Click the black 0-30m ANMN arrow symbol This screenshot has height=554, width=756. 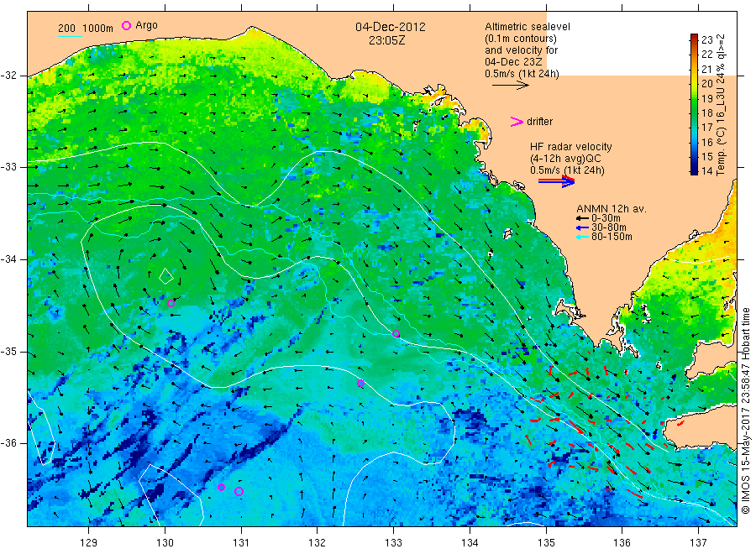pos(582,218)
